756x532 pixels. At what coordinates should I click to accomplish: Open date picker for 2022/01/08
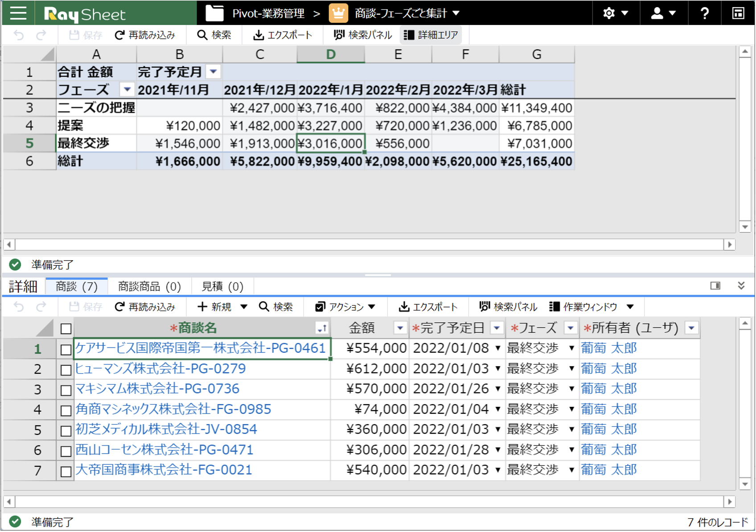[x=498, y=348]
